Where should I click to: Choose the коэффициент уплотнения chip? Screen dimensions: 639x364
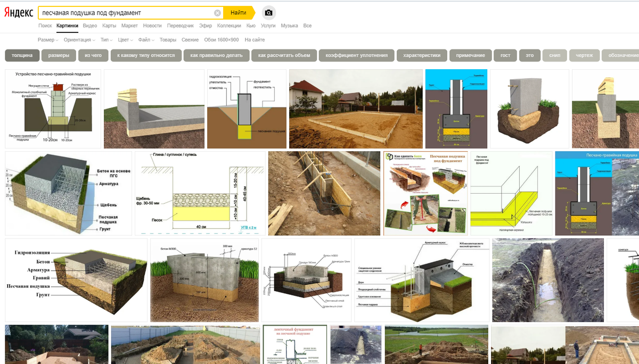pyautogui.click(x=357, y=55)
